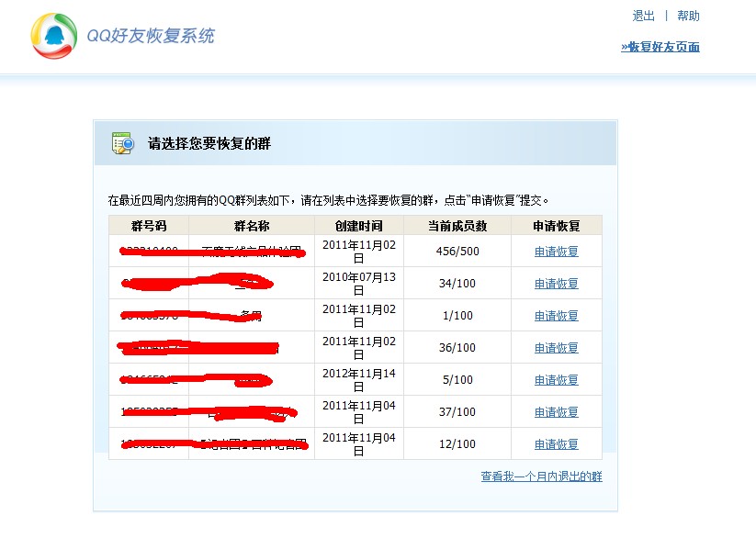Click the 退出 logout link
Viewport: 756px width, 538px height.
point(643,16)
